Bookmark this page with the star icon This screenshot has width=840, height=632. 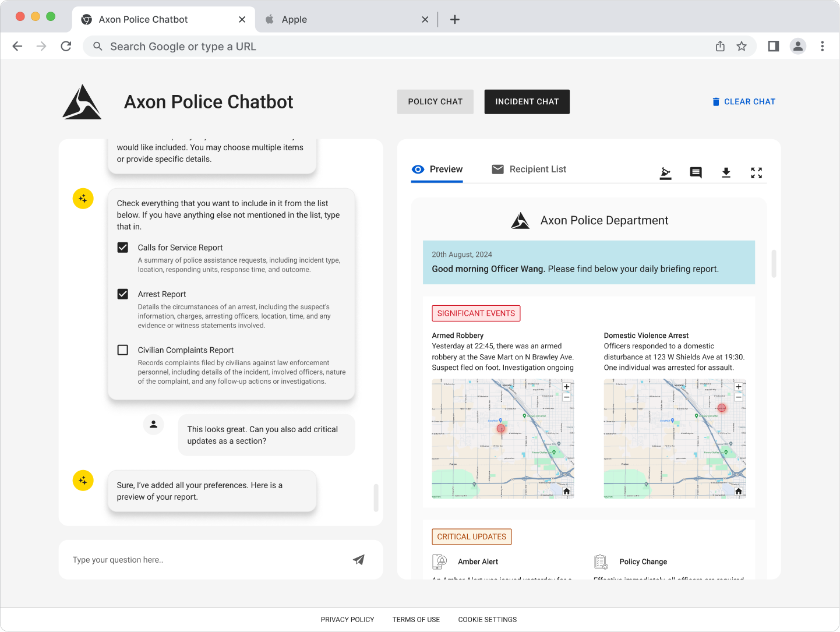click(x=742, y=47)
